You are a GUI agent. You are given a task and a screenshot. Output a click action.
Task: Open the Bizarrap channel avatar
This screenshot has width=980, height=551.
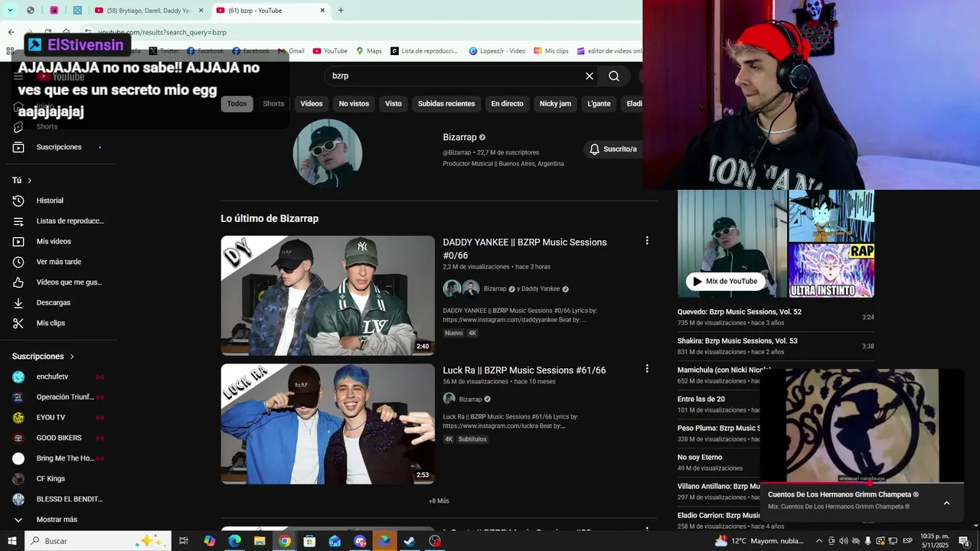click(x=328, y=153)
